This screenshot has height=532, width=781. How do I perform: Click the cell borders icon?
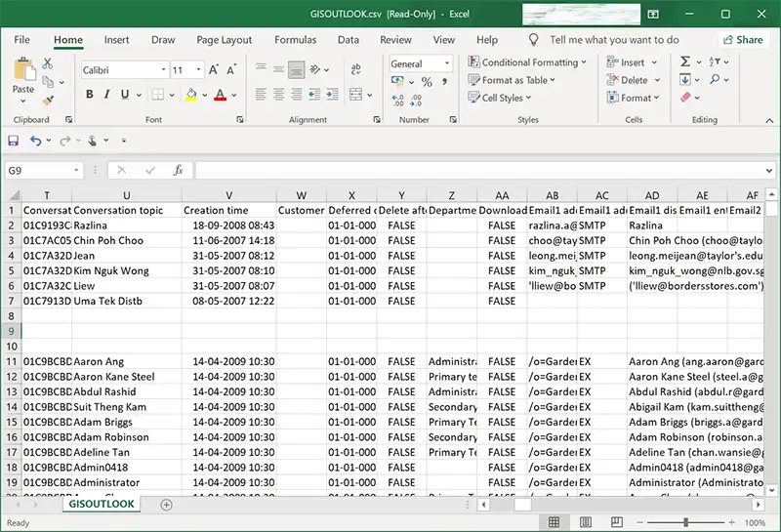pos(158,94)
